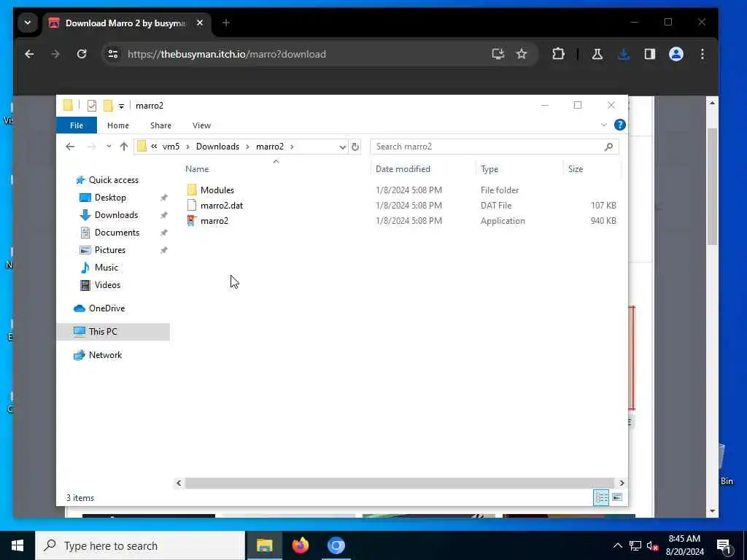
Task: Open the Share ribbon tab
Action: pyautogui.click(x=160, y=125)
